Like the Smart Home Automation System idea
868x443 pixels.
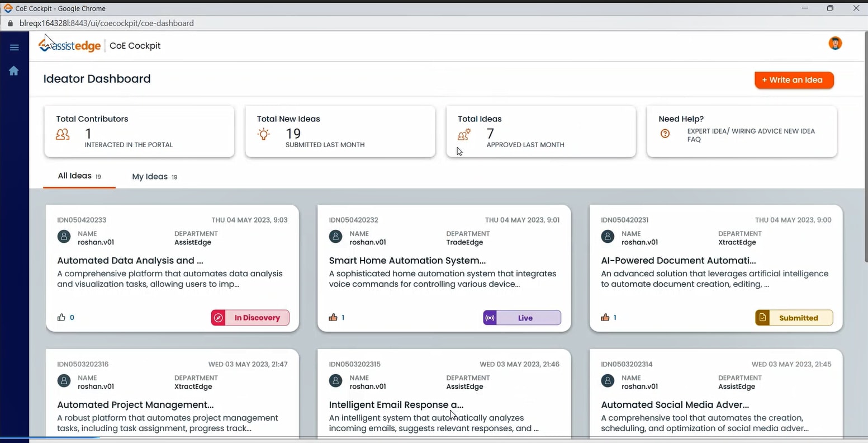[x=333, y=318]
